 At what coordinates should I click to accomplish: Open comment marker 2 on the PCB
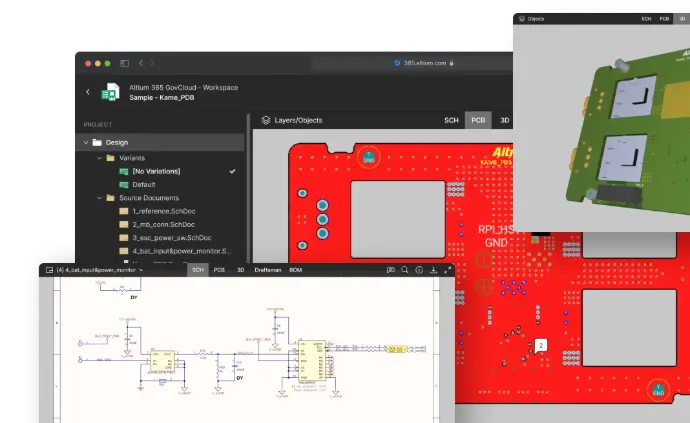[x=541, y=346]
